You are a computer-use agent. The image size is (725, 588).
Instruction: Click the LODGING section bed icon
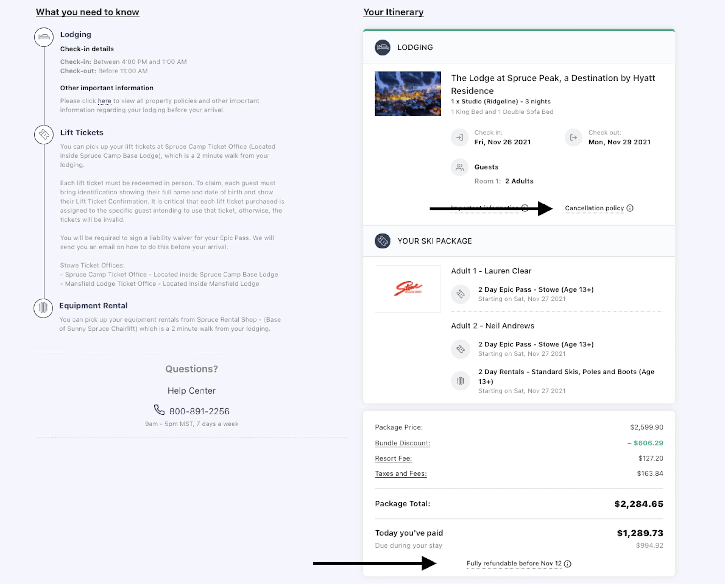(382, 48)
